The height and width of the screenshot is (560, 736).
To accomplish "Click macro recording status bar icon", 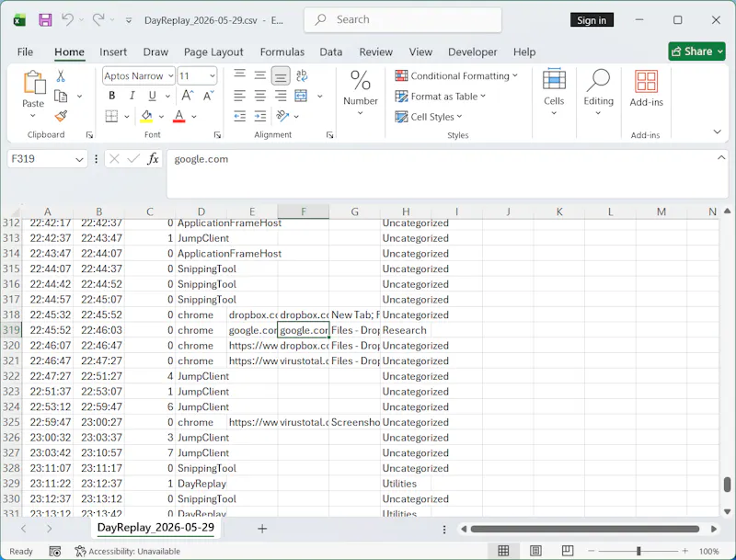I will 55,551.
